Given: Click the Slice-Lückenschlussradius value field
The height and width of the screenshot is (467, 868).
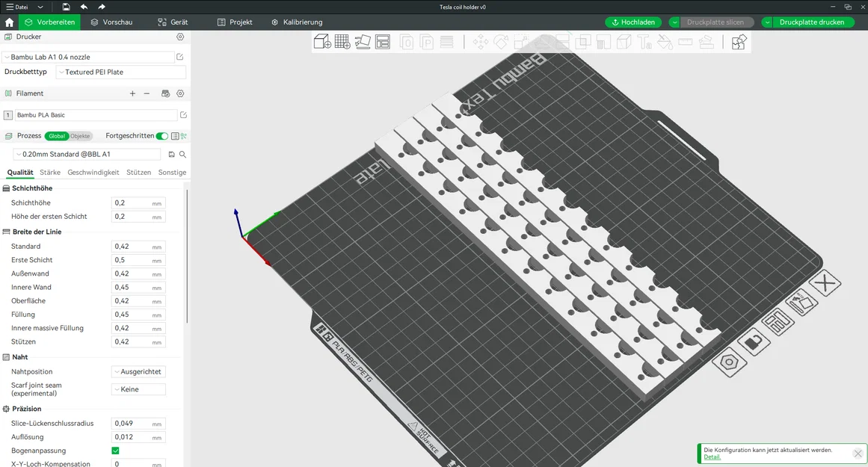Looking at the screenshot, I should (138, 423).
